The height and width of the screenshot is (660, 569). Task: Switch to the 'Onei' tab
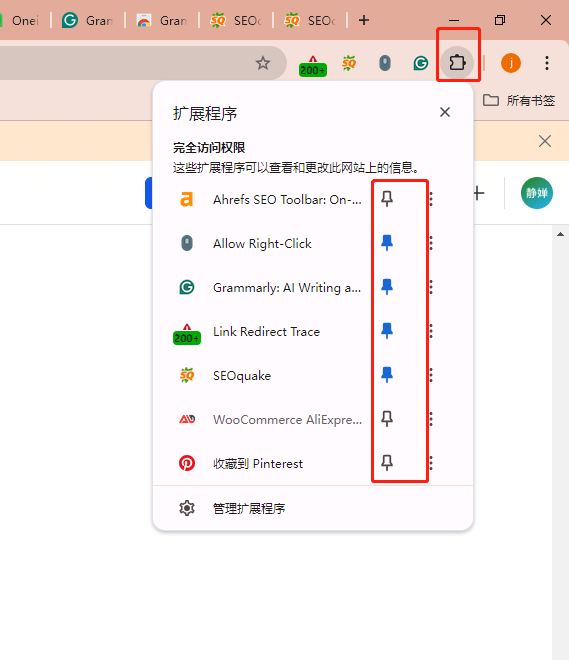tap(21, 20)
